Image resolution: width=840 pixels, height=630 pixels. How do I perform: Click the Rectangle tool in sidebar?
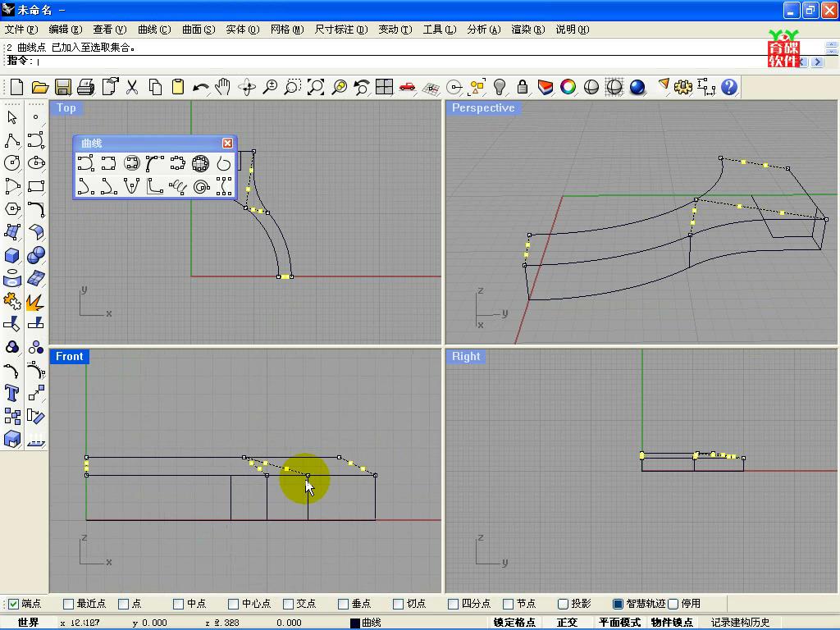(35, 186)
